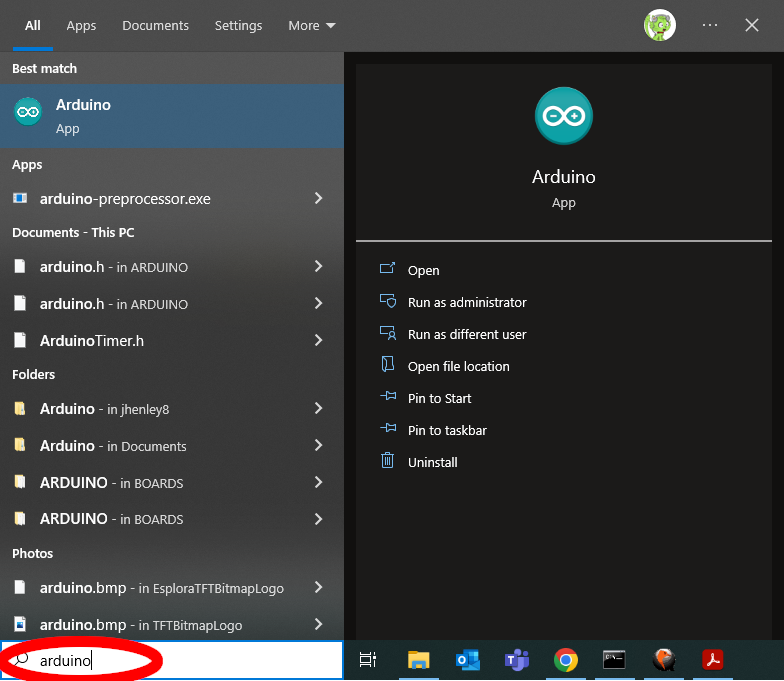Choose Run as different user
The height and width of the screenshot is (681, 784).
[x=467, y=334]
